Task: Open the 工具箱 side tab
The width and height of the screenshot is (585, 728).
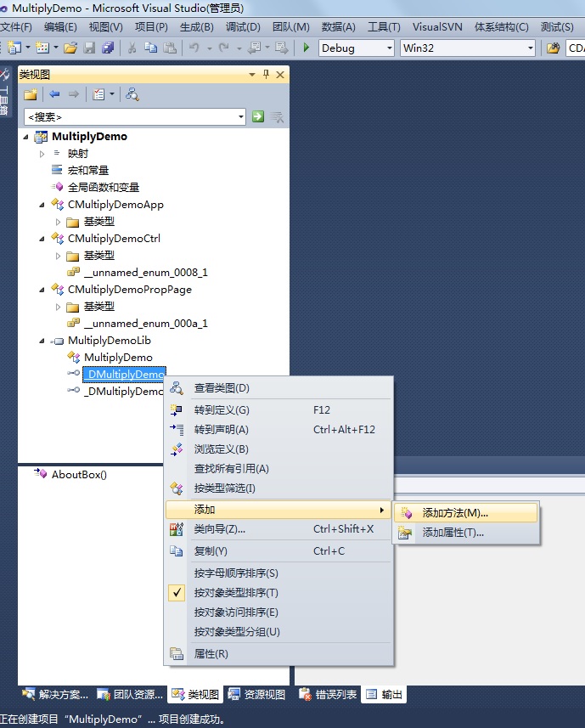Action: coord(4,93)
